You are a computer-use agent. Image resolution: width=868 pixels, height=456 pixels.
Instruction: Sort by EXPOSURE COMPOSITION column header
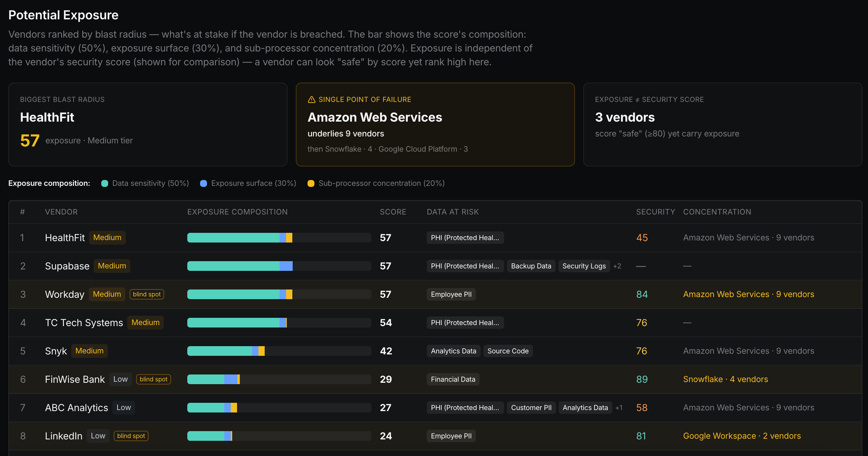[x=237, y=212]
